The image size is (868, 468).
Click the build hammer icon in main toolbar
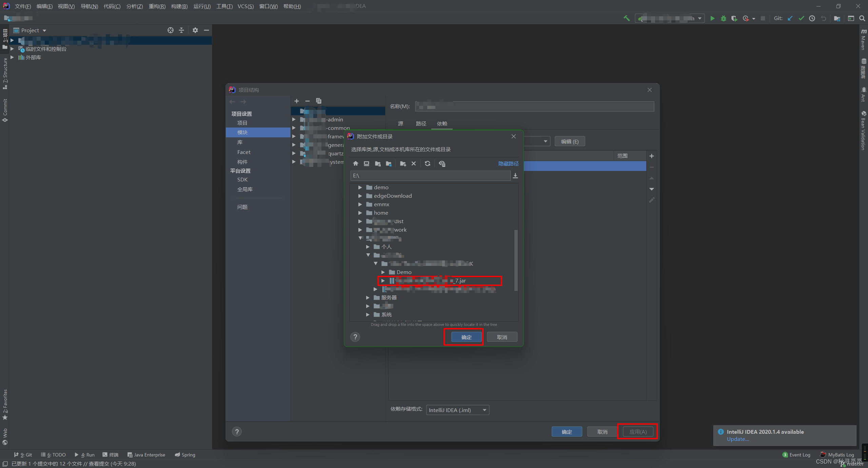pos(626,18)
